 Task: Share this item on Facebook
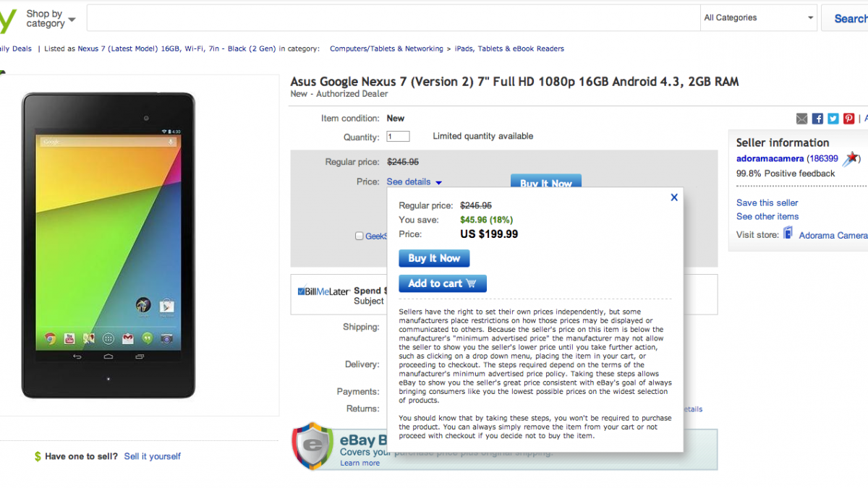pos(817,119)
